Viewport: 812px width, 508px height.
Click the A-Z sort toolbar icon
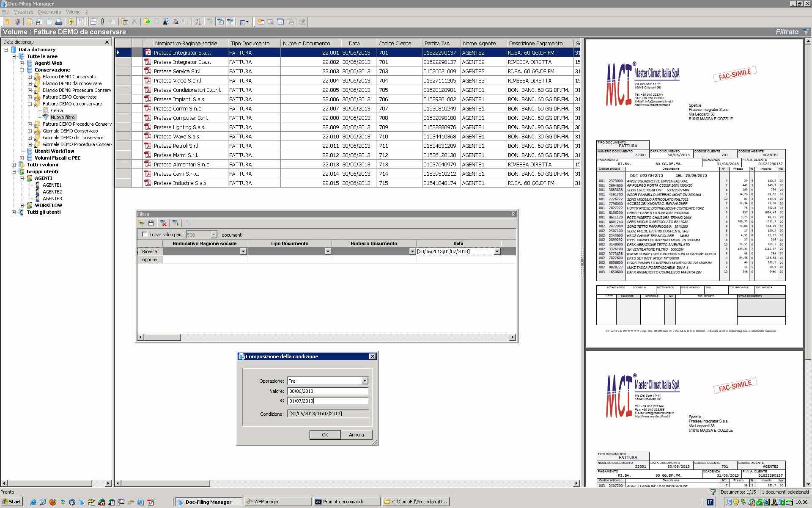pyautogui.click(x=198, y=22)
